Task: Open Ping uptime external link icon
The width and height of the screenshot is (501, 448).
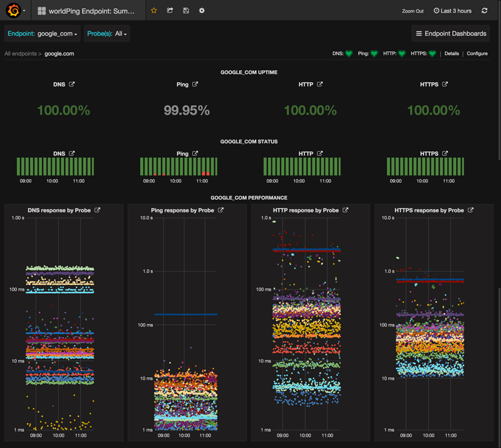Action: [195, 84]
